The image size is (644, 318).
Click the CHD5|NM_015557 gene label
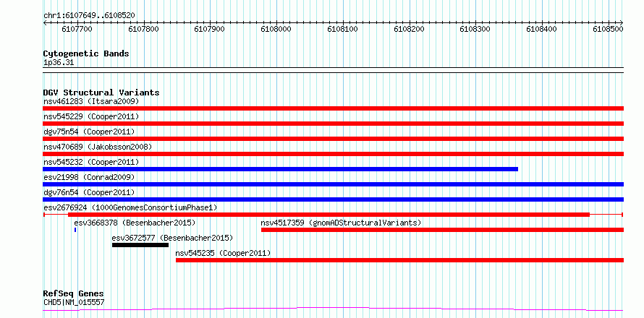click(74, 302)
